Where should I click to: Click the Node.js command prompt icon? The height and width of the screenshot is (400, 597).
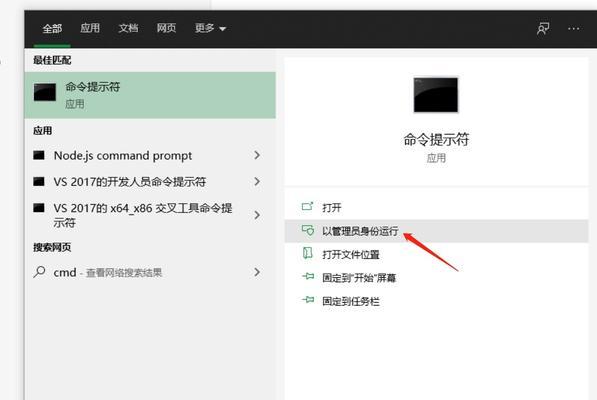point(39,155)
